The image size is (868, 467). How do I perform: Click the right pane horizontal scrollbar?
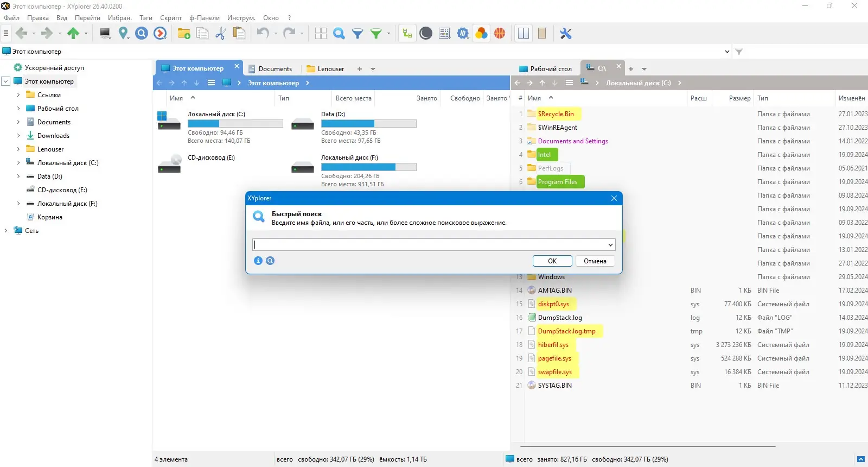pos(647,446)
